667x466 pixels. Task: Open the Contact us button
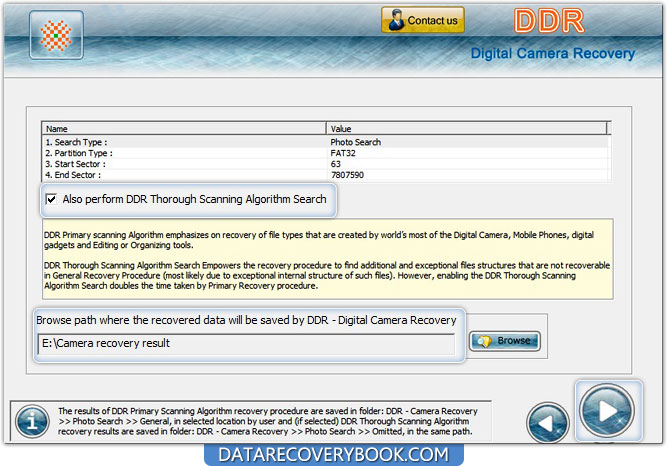tap(423, 20)
